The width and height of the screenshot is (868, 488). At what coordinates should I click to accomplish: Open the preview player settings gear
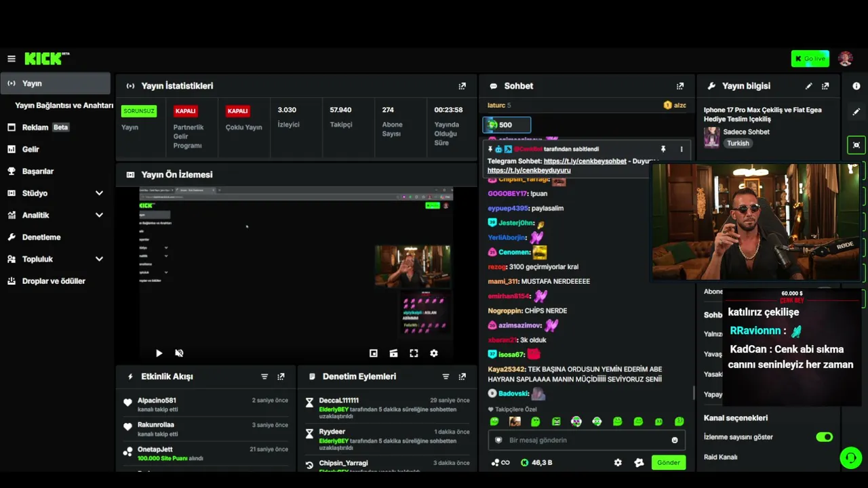point(434,353)
